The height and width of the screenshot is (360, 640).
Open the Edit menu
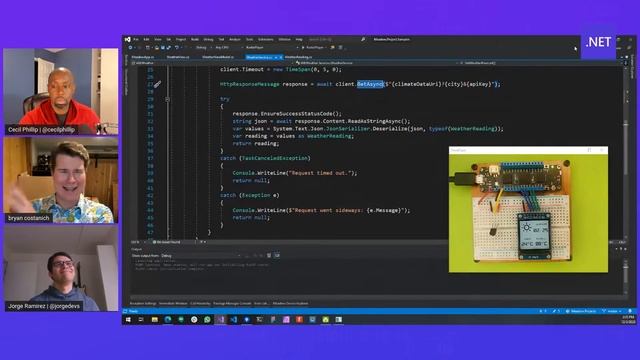tap(146, 40)
